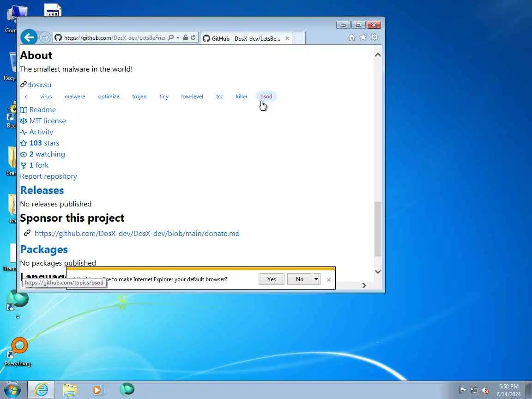The image size is (532, 399).
Task: Launch Windows Media Player from taskbar
Action: [98, 390]
